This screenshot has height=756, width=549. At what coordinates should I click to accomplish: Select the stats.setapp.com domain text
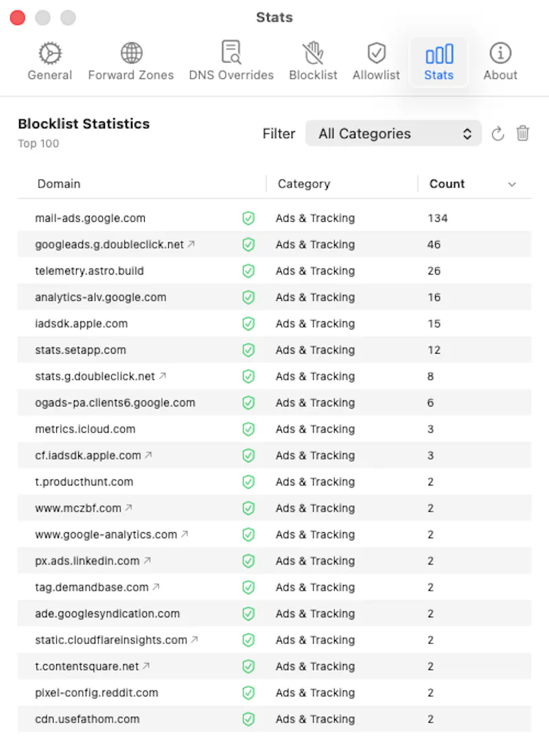tap(80, 350)
